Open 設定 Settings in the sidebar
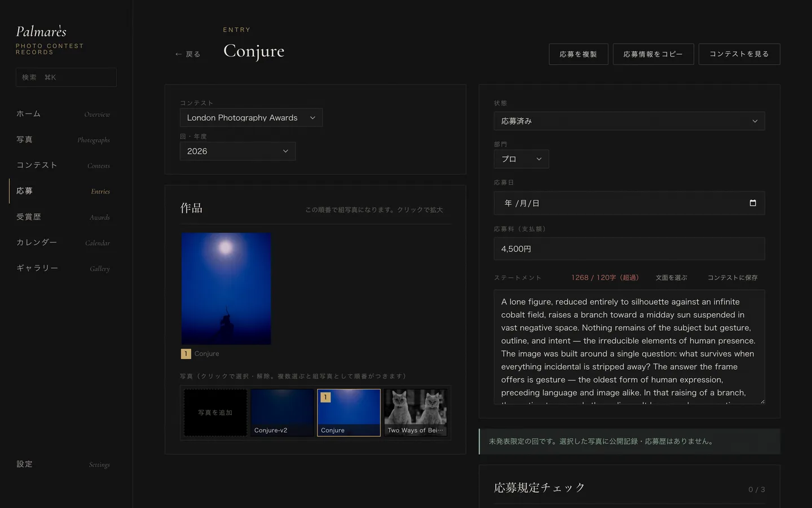Viewport: 812px width, 508px height. (63, 464)
